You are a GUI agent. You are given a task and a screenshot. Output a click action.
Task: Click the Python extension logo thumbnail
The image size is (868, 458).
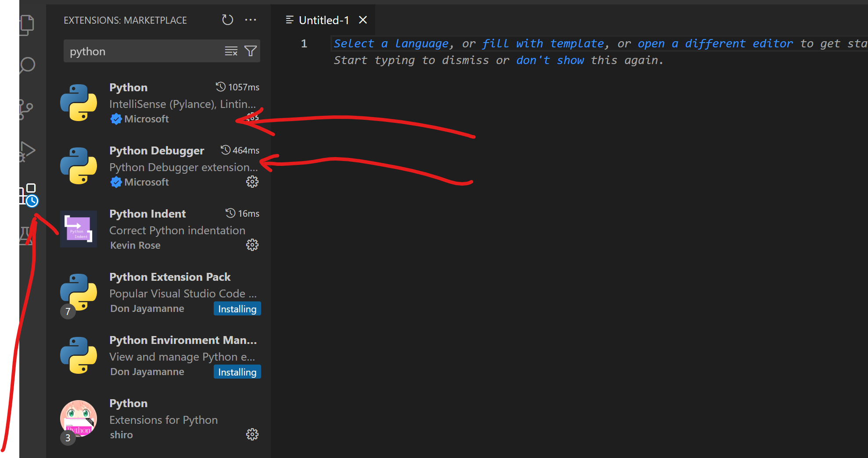(x=79, y=103)
